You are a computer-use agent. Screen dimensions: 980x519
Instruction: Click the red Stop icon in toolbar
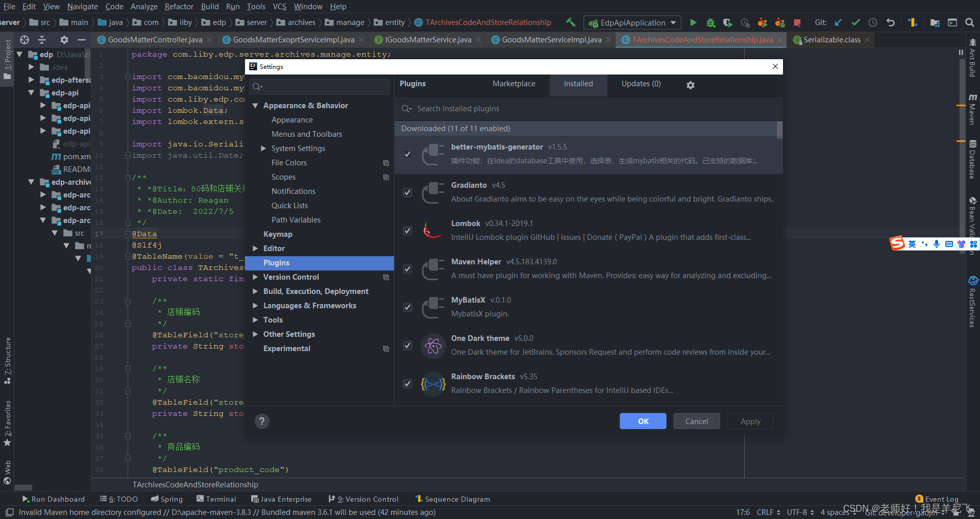pos(797,22)
